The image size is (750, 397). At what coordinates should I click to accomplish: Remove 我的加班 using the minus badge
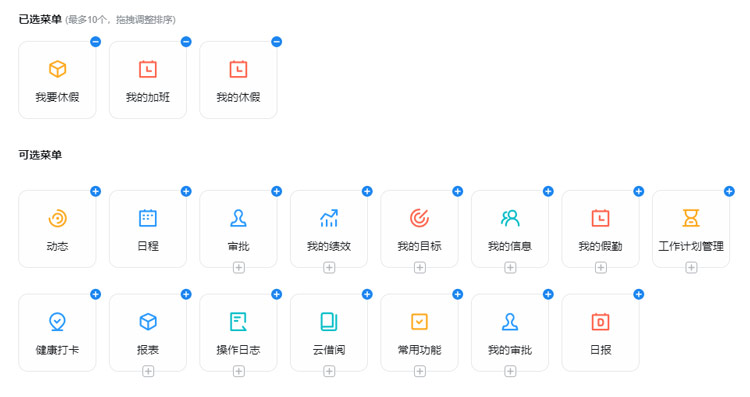point(186,42)
